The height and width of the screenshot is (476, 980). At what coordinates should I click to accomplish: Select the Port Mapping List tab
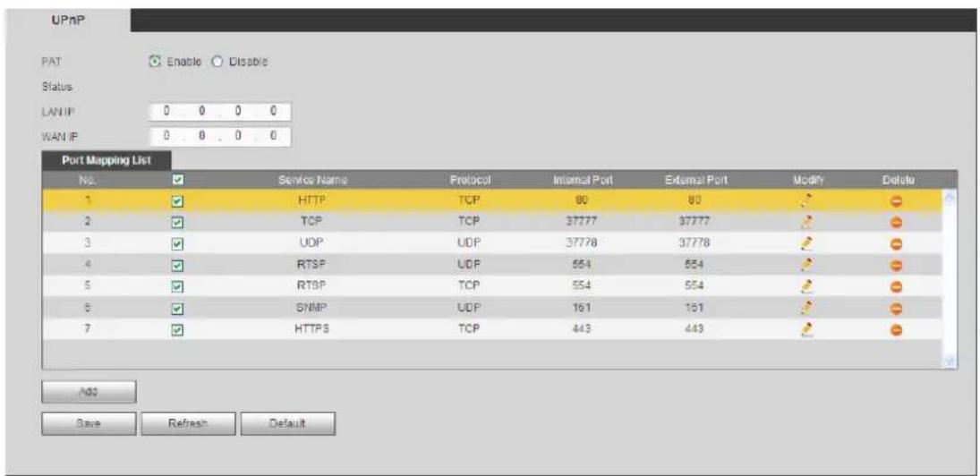pyautogui.click(x=107, y=159)
